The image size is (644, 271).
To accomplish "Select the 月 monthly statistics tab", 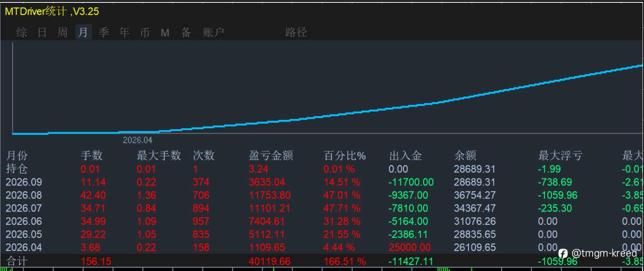I will point(84,33).
